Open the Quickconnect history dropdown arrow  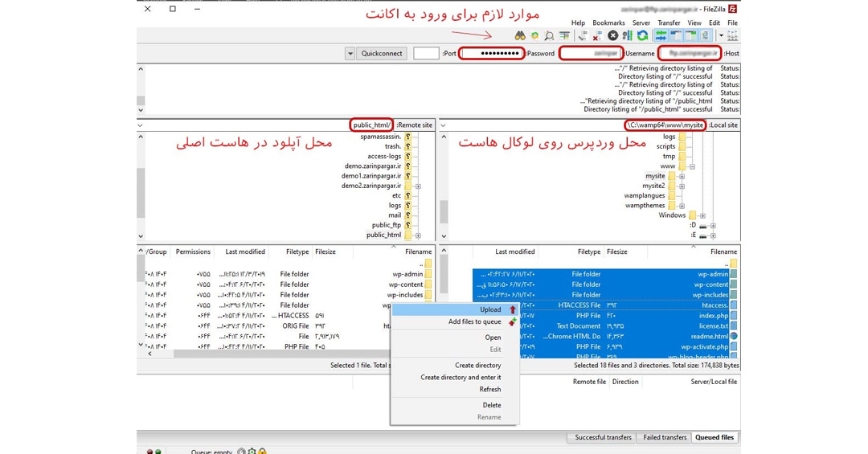pos(350,54)
